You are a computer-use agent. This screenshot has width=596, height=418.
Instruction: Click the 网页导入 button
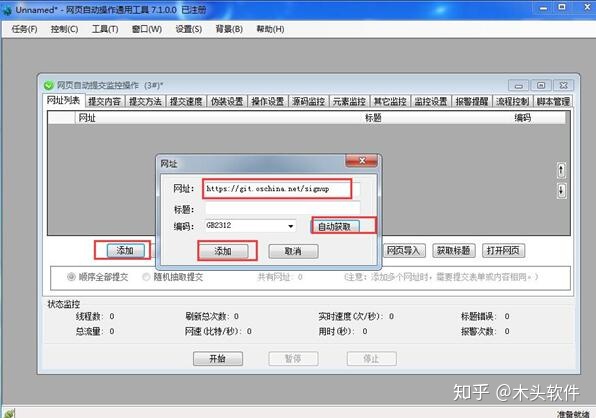coord(403,250)
